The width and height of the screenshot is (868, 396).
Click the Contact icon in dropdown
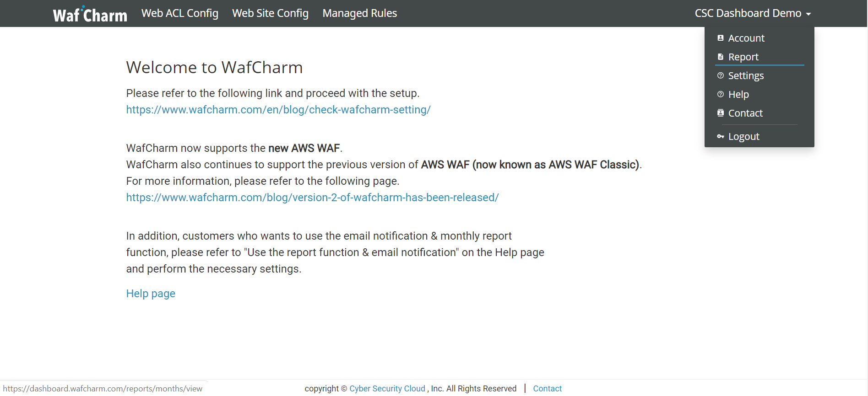[x=721, y=113]
